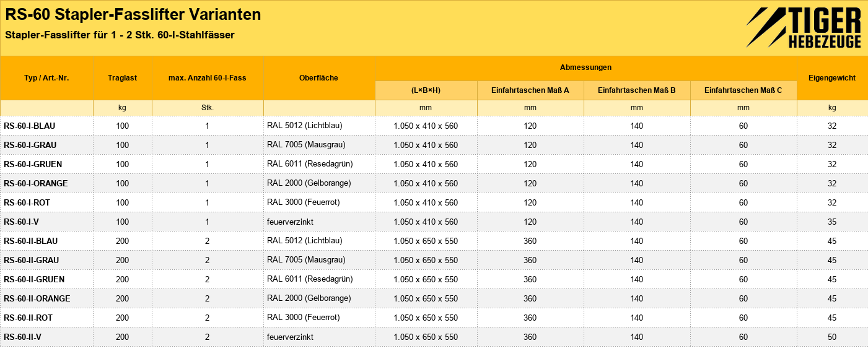The image size is (868, 351).
Task: Select the title RS-60 Stapler-Fasslifter Varianten
Action: pyautogui.click(x=133, y=15)
